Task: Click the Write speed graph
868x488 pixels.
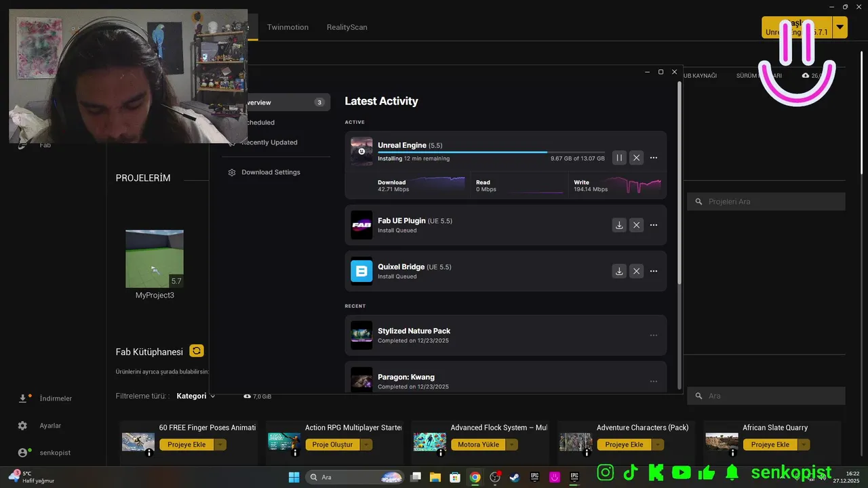Action: (x=634, y=185)
